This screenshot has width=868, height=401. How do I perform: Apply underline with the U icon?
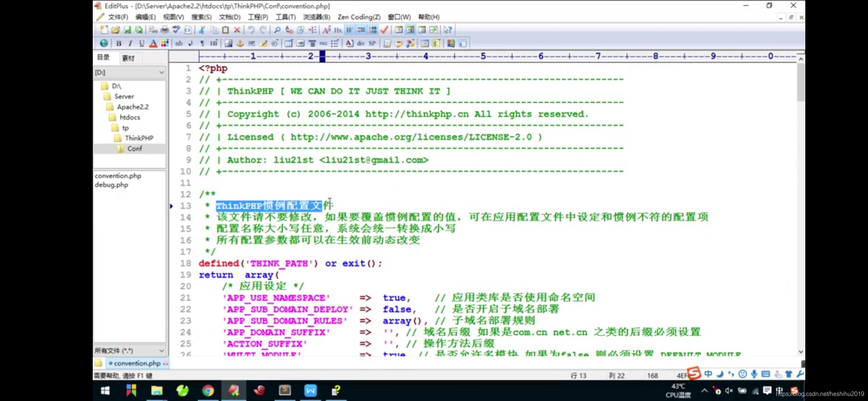click(x=142, y=43)
